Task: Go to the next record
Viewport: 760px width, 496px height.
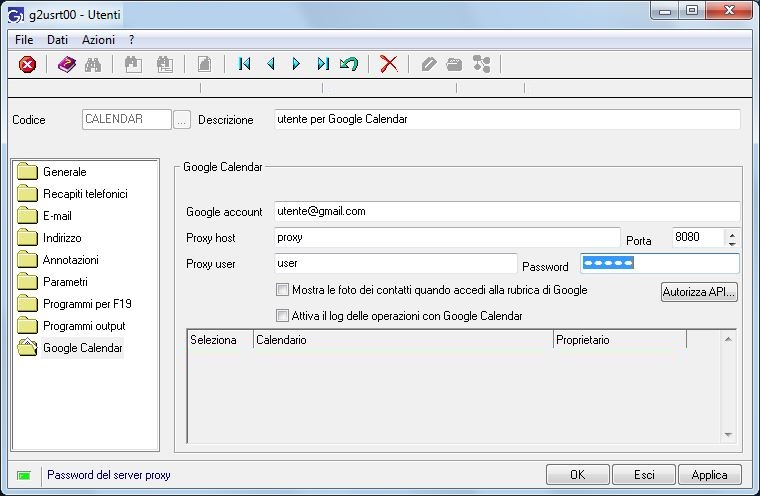Action: [x=296, y=64]
